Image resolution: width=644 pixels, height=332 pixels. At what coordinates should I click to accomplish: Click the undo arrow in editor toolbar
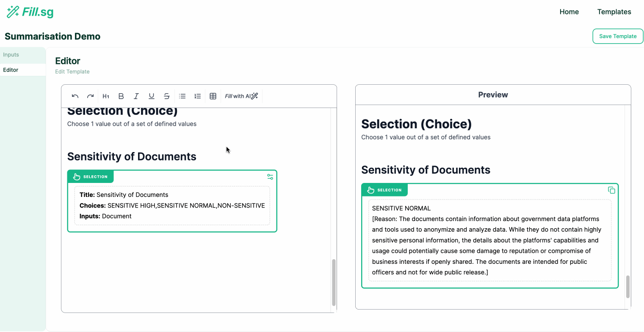[75, 96]
